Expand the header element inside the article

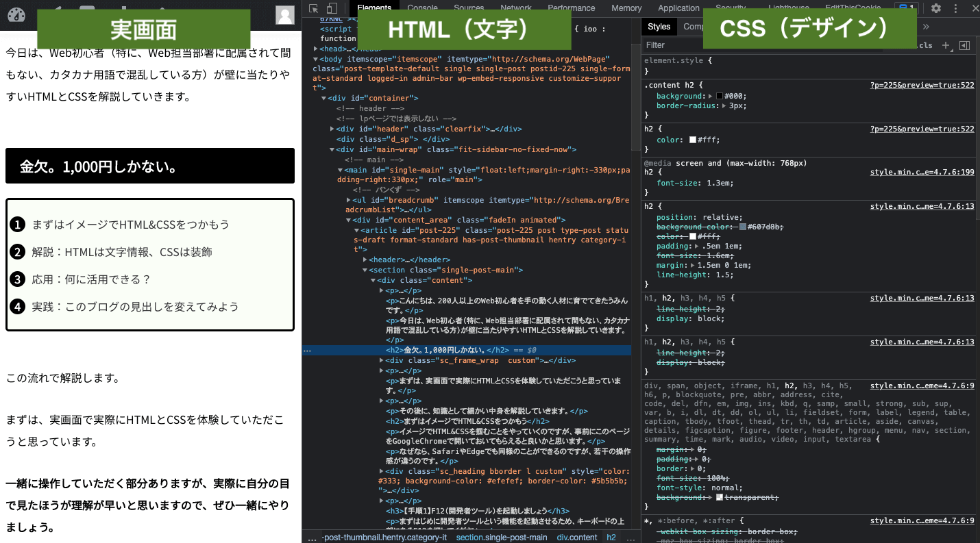[x=365, y=260]
